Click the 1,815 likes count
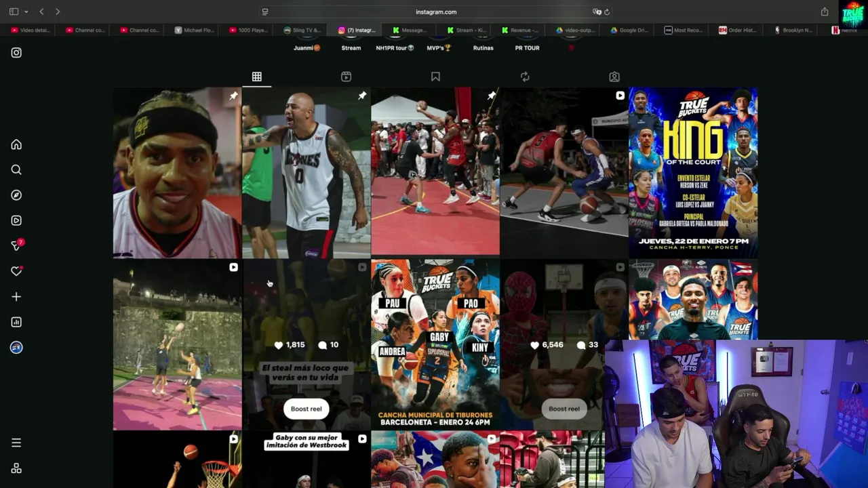This screenshot has width=868, height=488. click(x=290, y=345)
